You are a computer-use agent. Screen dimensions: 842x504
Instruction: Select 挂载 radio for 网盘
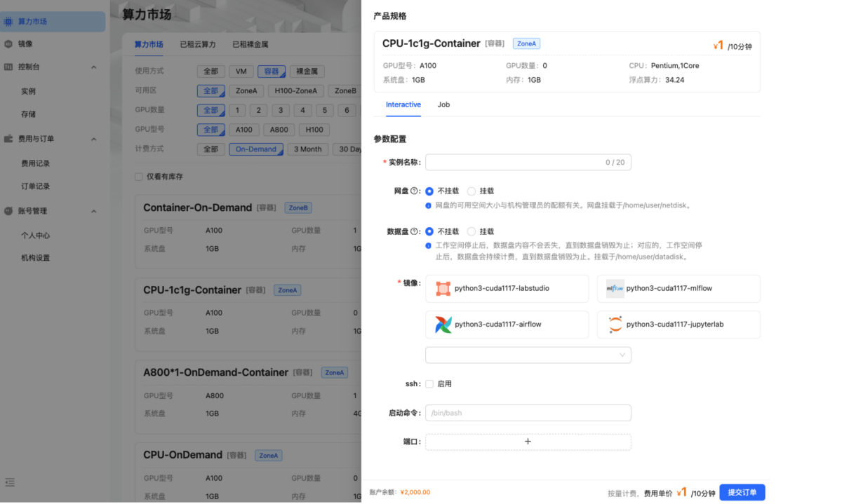pos(472,191)
